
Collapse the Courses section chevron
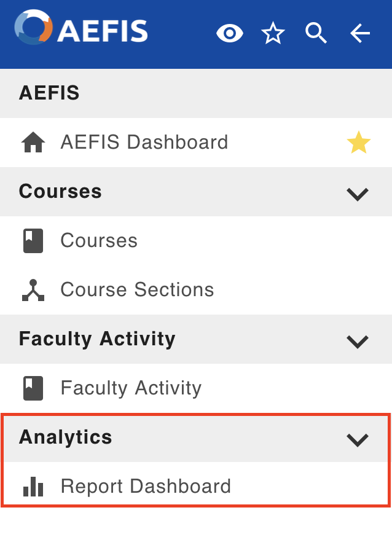(358, 193)
